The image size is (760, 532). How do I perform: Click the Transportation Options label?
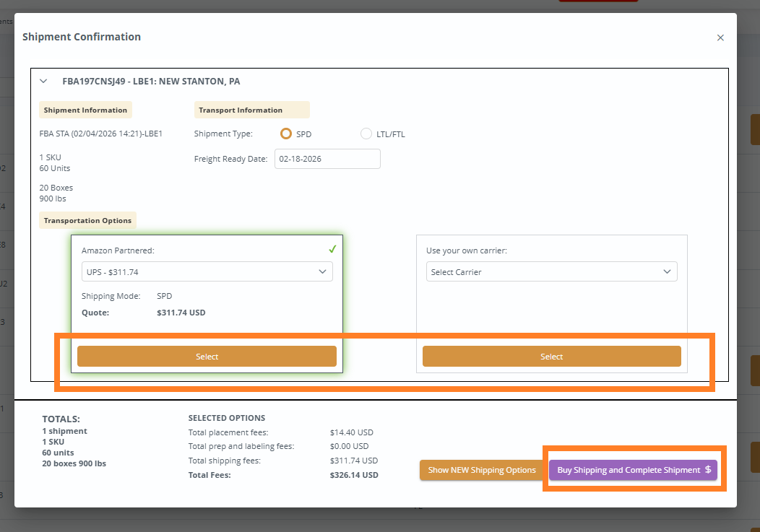point(87,220)
